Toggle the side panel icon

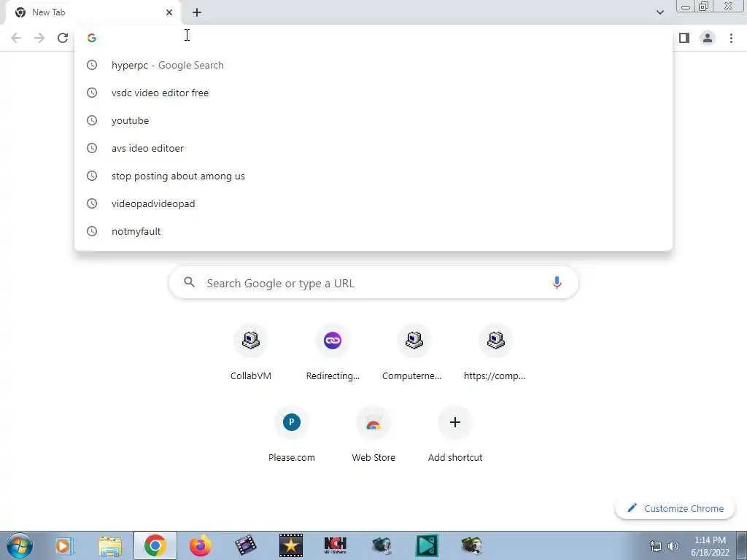pyautogui.click(x=684, y=38)
